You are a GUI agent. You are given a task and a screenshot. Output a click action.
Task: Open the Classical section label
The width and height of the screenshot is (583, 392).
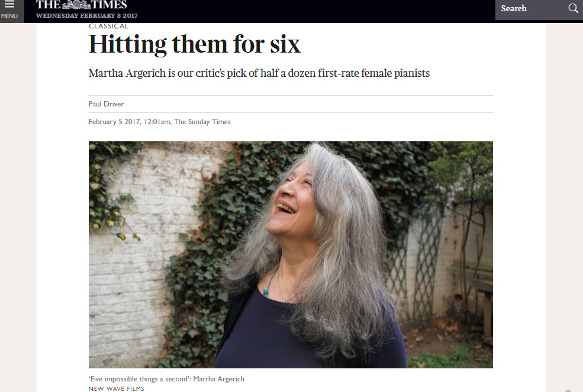click(x=108, y=26)
